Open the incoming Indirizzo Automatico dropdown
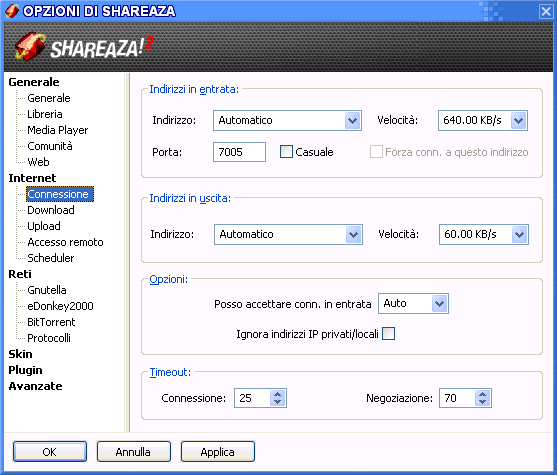Image resolution: width=557 pixels, height=475 pixels. coord(352,120)
